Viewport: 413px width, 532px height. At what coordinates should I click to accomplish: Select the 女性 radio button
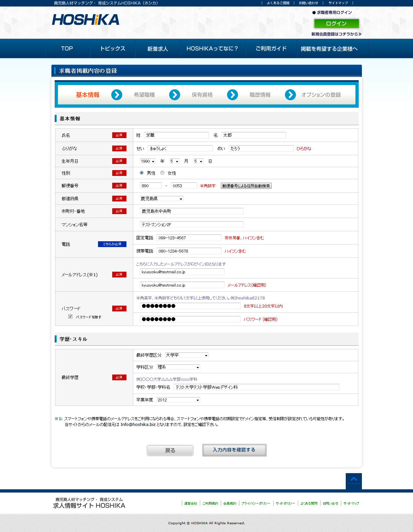coord(162,173)
